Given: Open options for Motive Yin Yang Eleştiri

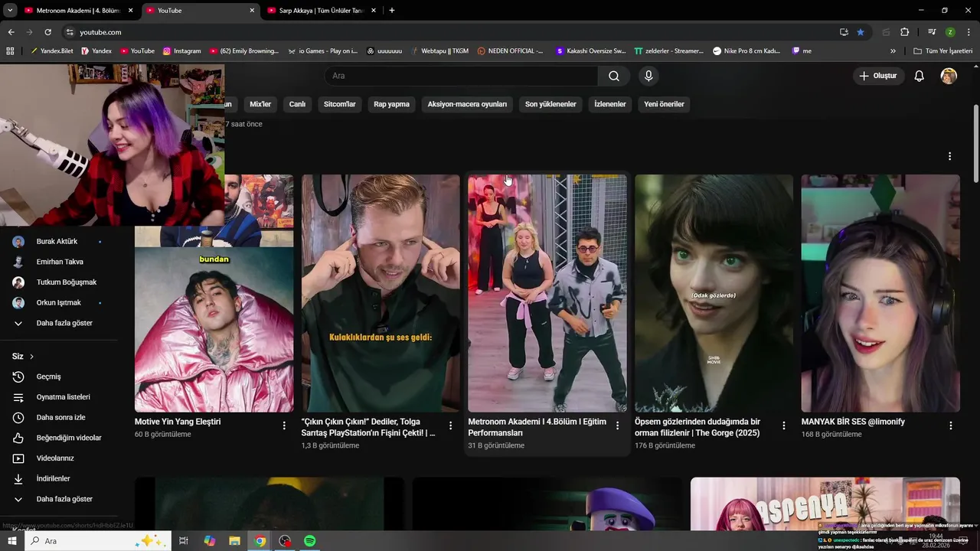Looking at the screenshot, I should click(284, 425).
